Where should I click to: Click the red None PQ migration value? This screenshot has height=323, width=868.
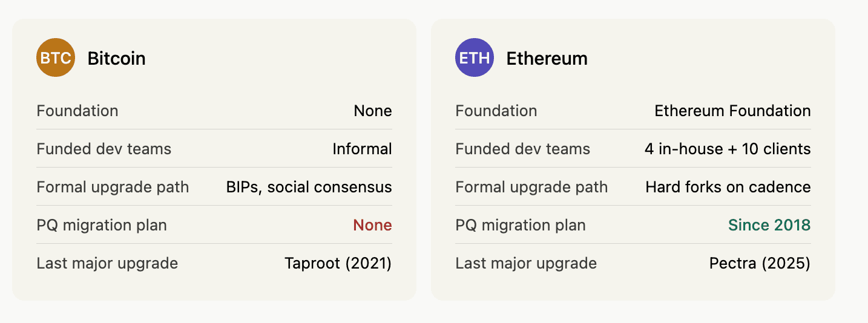372,225
